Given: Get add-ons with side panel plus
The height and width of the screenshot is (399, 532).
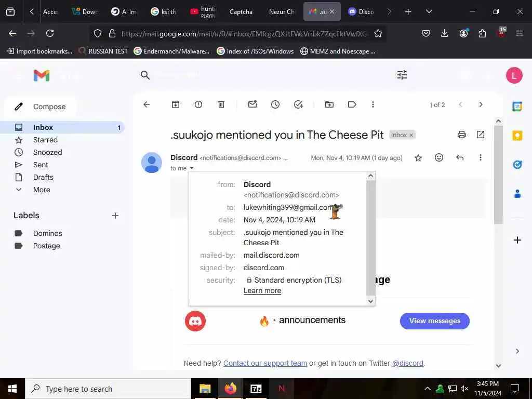Looking at the screenshot, I should pos(517,240).
